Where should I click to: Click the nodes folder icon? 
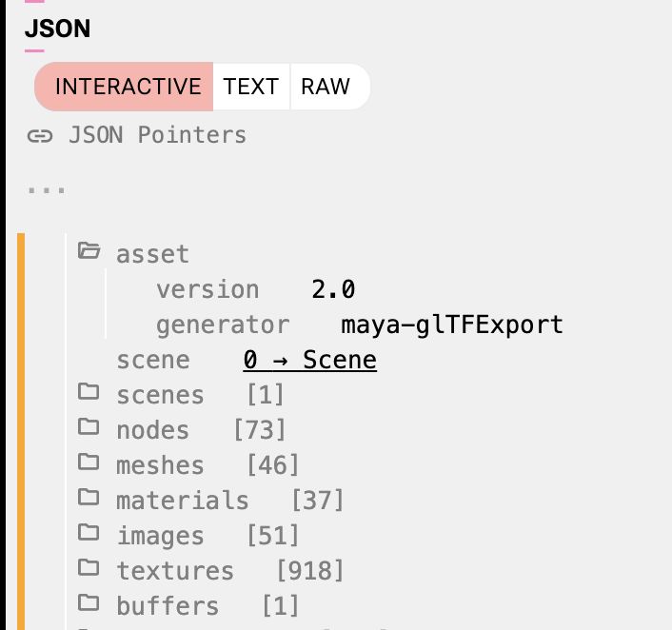coord(89,426)
